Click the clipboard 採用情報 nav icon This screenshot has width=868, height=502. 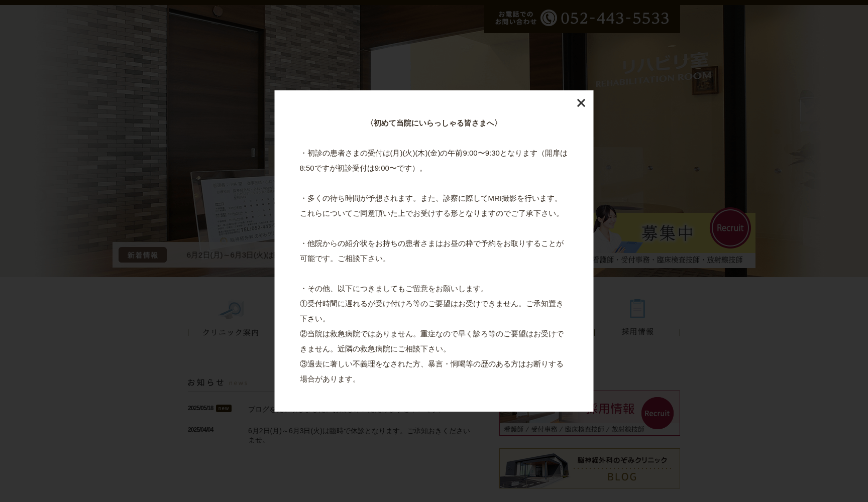637,309
